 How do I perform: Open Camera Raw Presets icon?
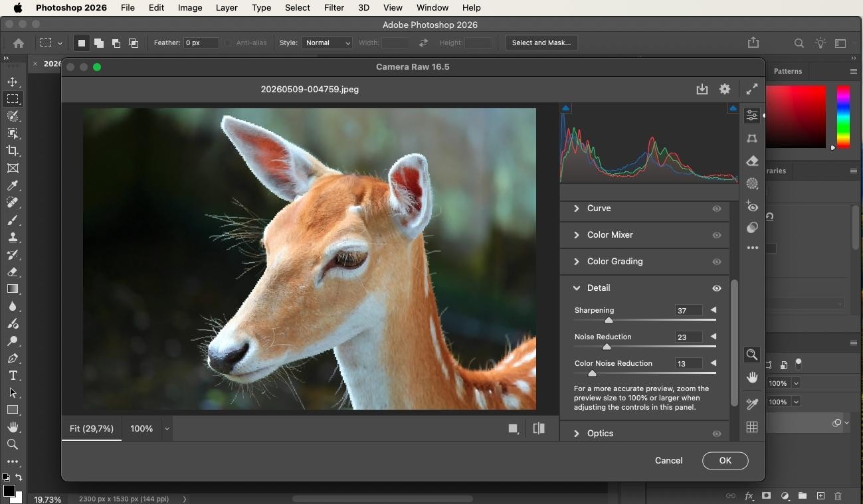click(752, 227)
